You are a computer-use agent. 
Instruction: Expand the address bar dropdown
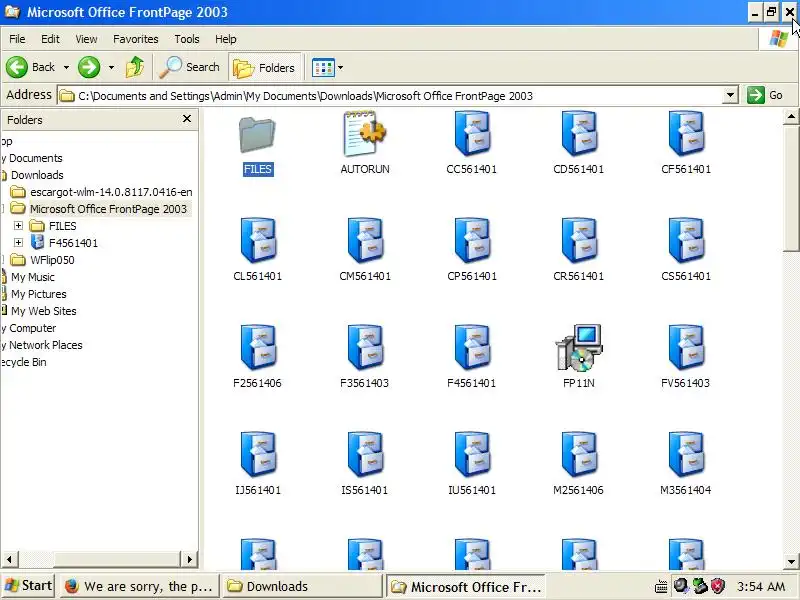[x=730, y=95]
